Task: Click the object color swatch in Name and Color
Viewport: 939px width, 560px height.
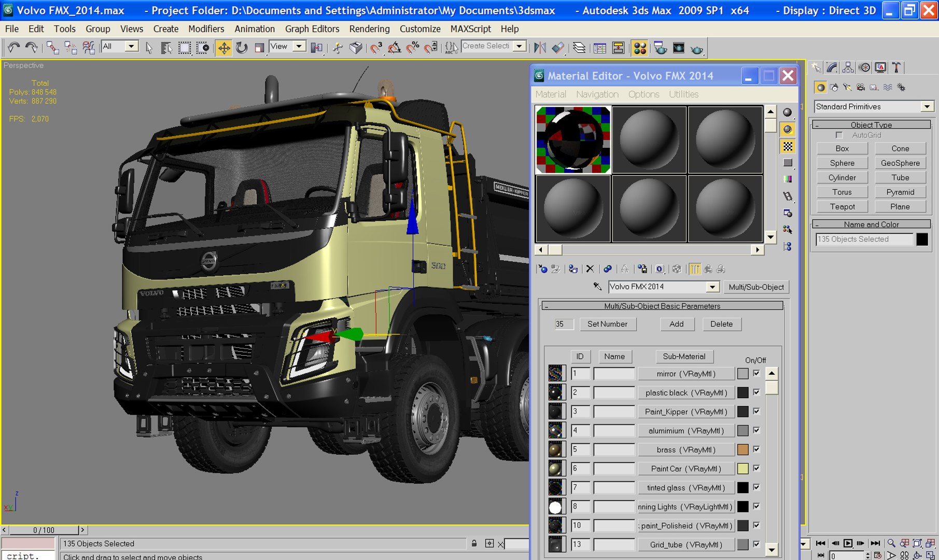Action: [922, 239]
